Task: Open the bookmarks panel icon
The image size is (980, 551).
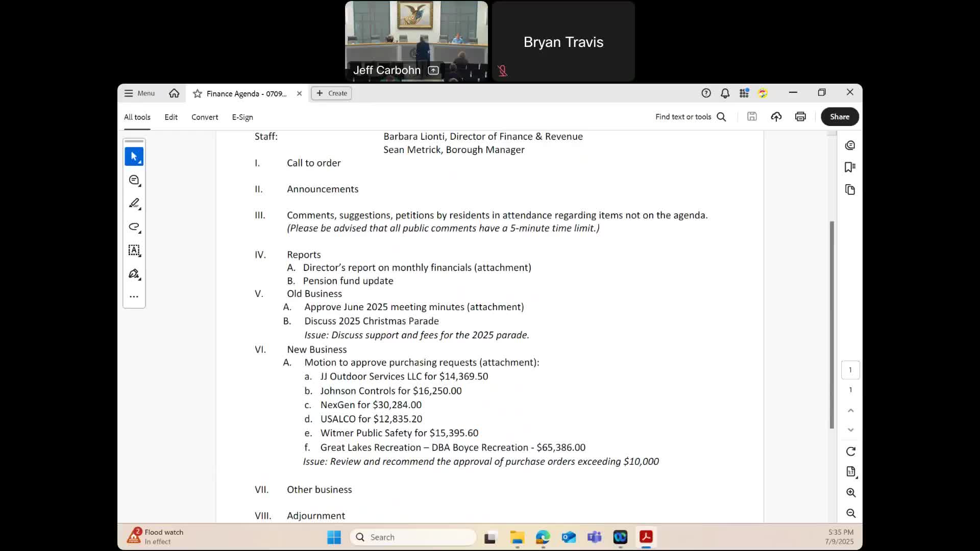Action: (x=850, y=167)
